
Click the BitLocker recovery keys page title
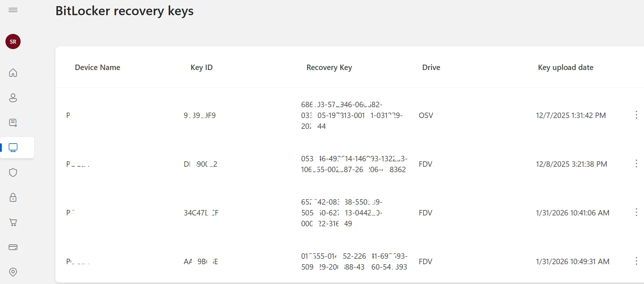[124, 11]
